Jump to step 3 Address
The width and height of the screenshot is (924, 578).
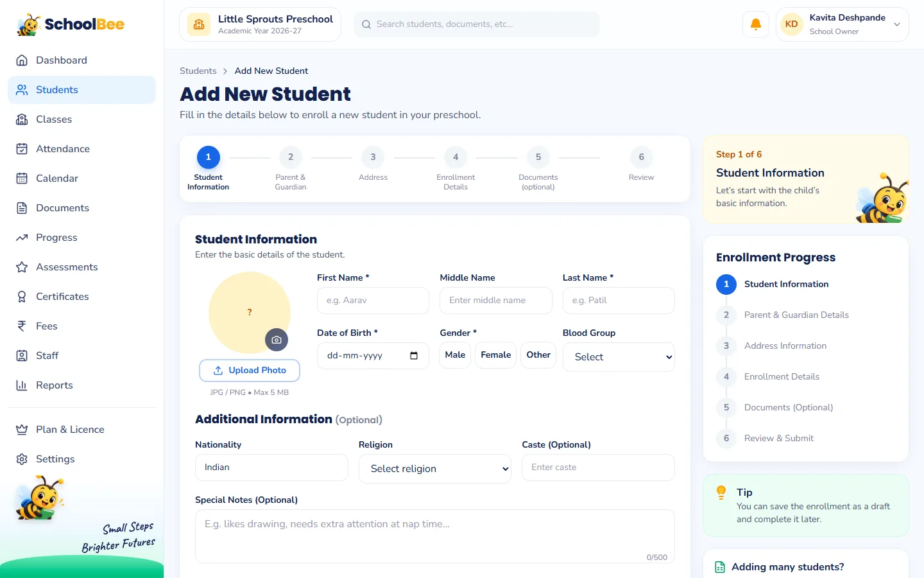tap(373, 164)
